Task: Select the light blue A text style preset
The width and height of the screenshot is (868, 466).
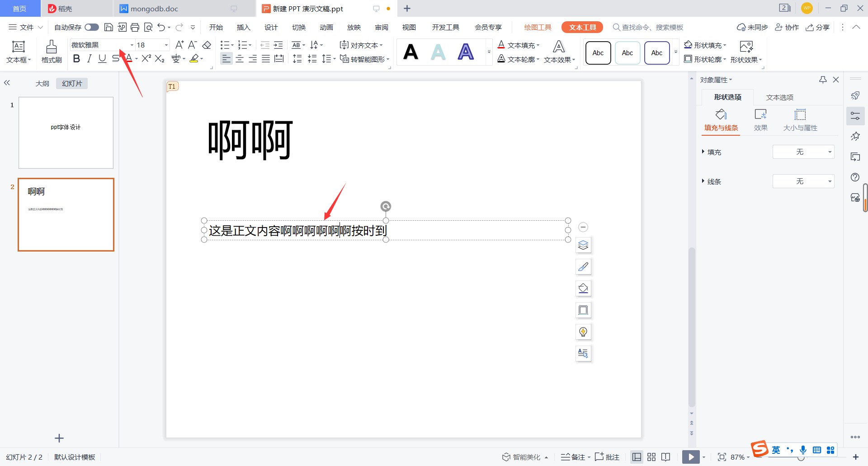Action: tap(438, 52)
